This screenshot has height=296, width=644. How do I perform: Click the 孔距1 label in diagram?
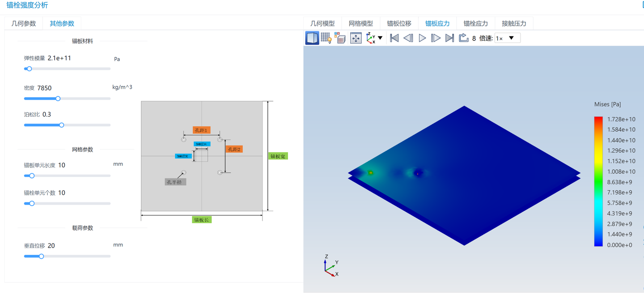201,130
